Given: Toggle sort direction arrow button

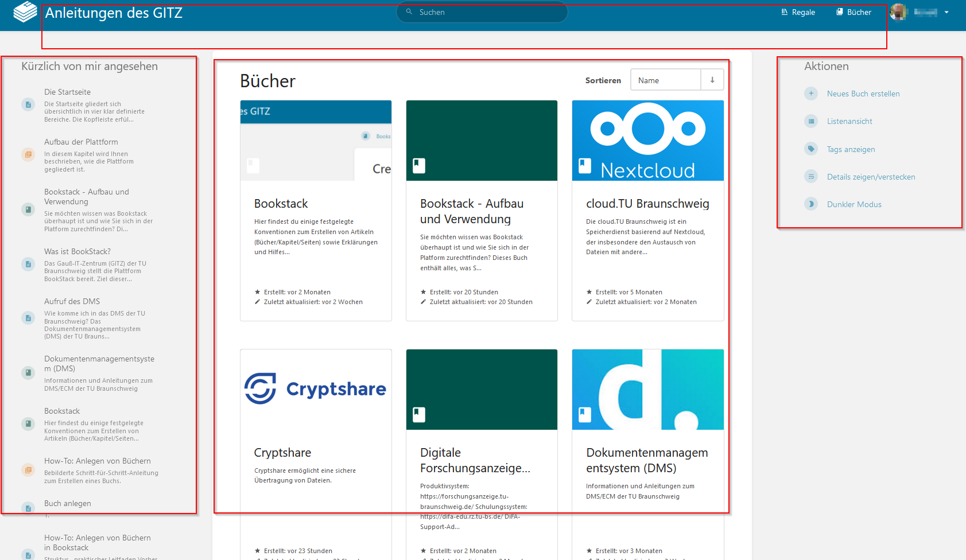Looking at the screenshot, I should [x=712, y=80].
